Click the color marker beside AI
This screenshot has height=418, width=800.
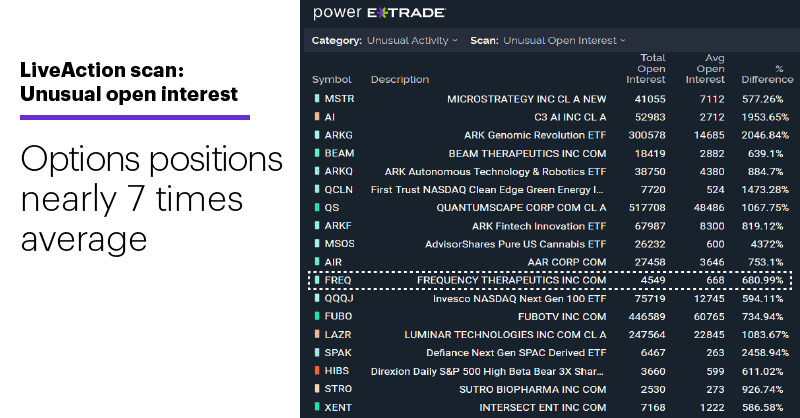(x=317, y=117)
